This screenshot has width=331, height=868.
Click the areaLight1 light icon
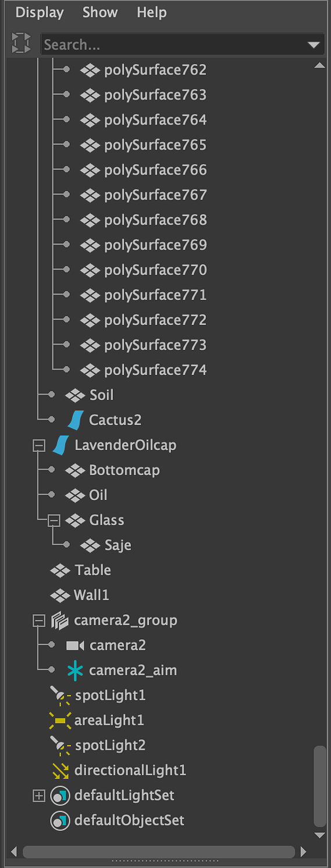(60, 720)
